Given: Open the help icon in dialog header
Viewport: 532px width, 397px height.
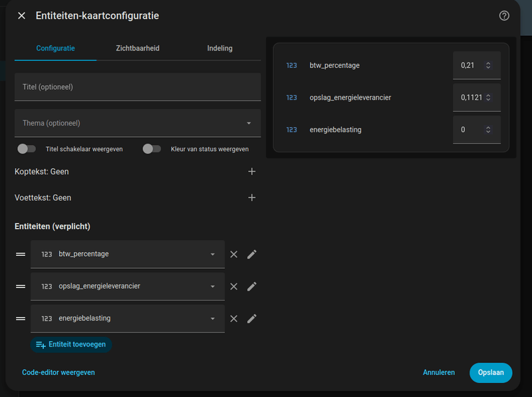Looking at the screenshot, I should tap(504, 15).
